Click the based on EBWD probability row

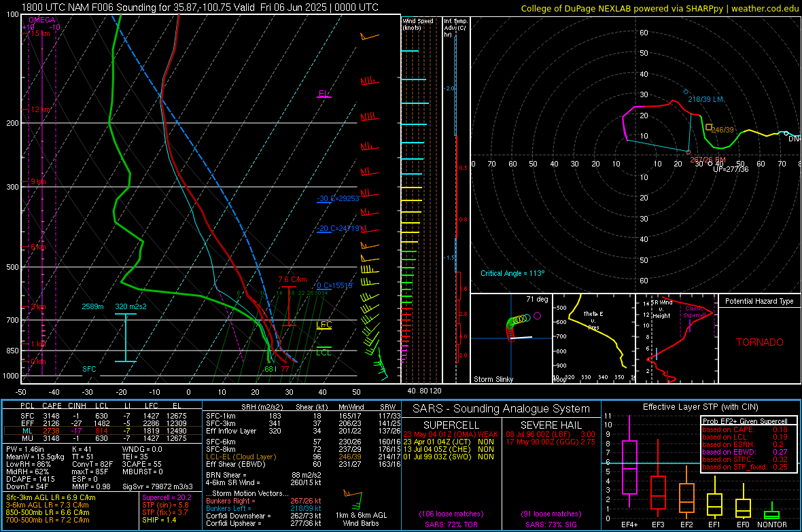745,453
